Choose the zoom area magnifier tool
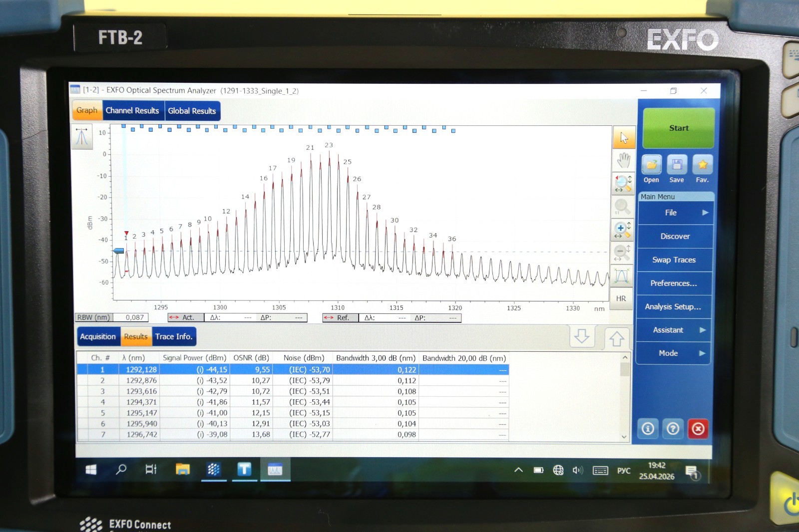 [x=623, y=184]
